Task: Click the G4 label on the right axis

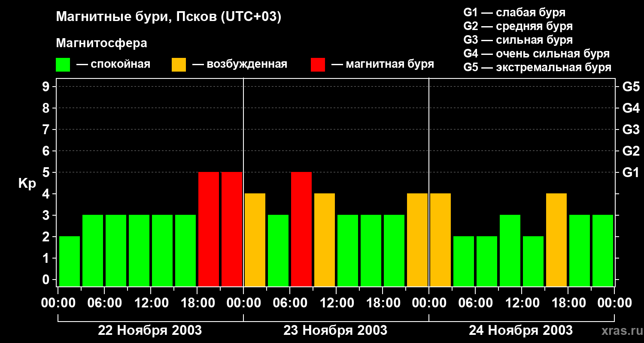Action: [x=631, y=108]
